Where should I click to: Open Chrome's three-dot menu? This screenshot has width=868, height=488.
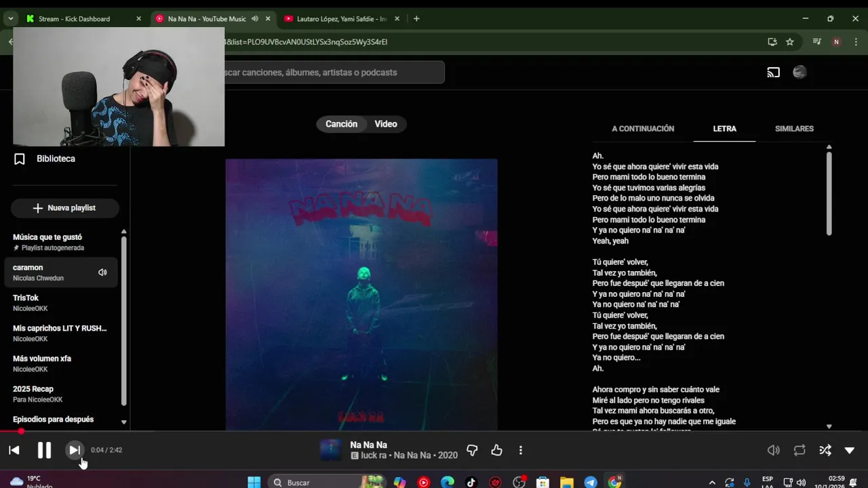click(x=854, y=42)
